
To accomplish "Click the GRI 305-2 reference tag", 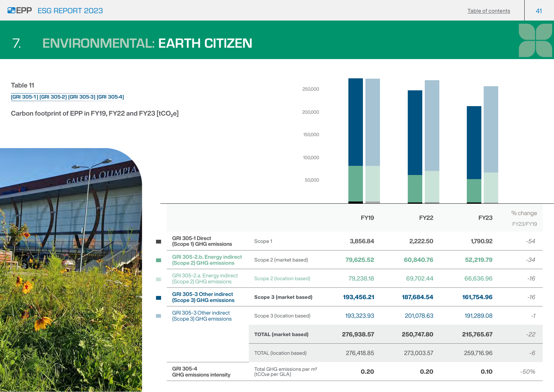I will 53,97.
